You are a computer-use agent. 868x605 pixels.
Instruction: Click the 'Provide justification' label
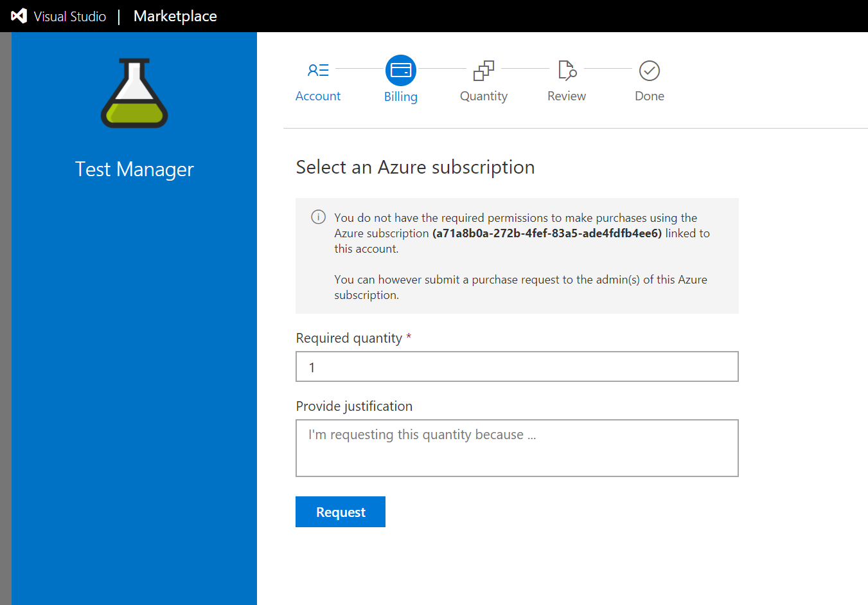(354, 406)
